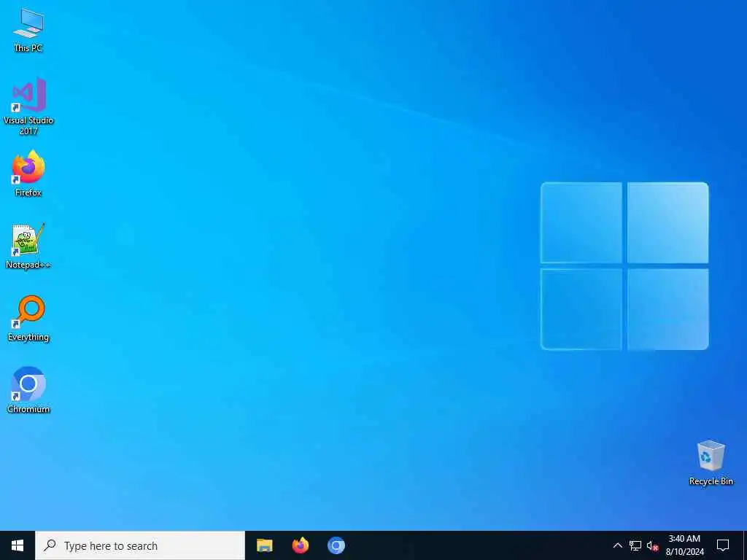Open the clock showing 3:40 AM
Screen dimensions: 747x560
684,545
